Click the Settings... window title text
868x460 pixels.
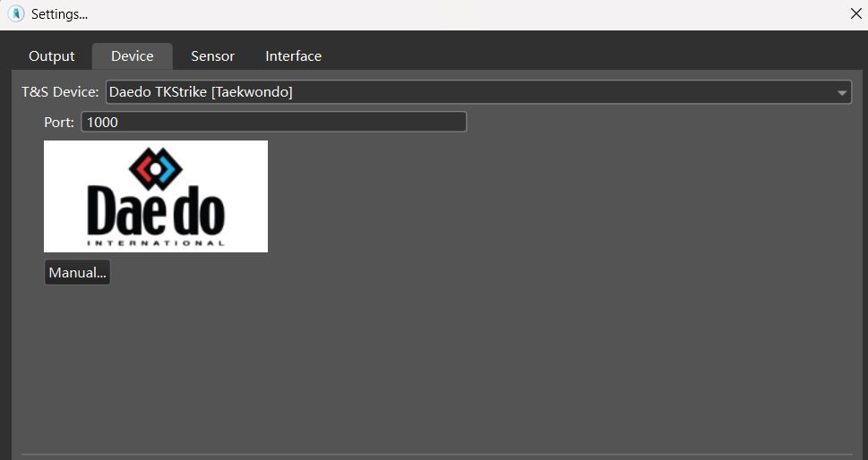pyautogui.click(x=59, y=14)
